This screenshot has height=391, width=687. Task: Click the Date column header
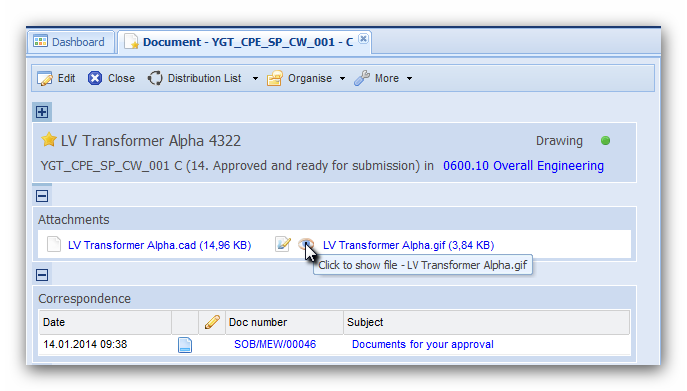[x=105, y=322]
